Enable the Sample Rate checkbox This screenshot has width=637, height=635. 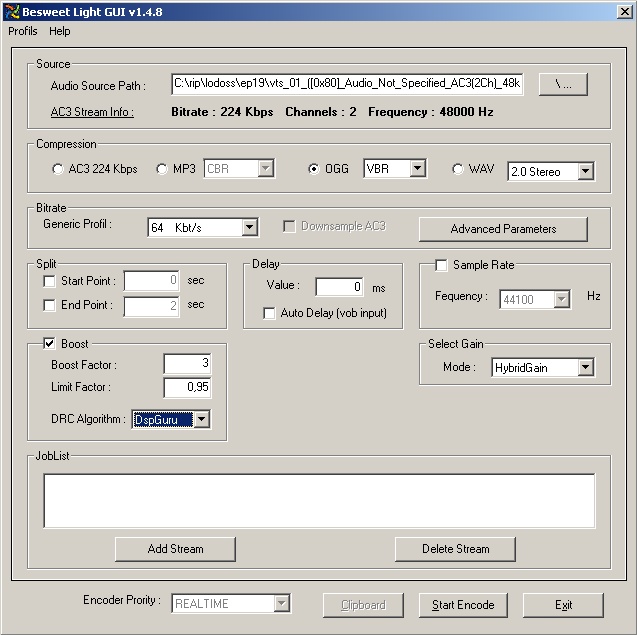[441, 265]
